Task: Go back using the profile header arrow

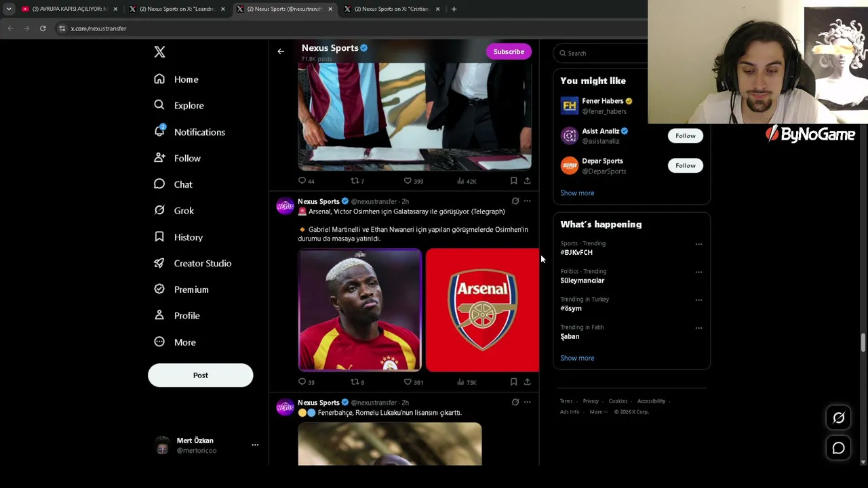Action: pyautogui.click(x=281, y=52)
